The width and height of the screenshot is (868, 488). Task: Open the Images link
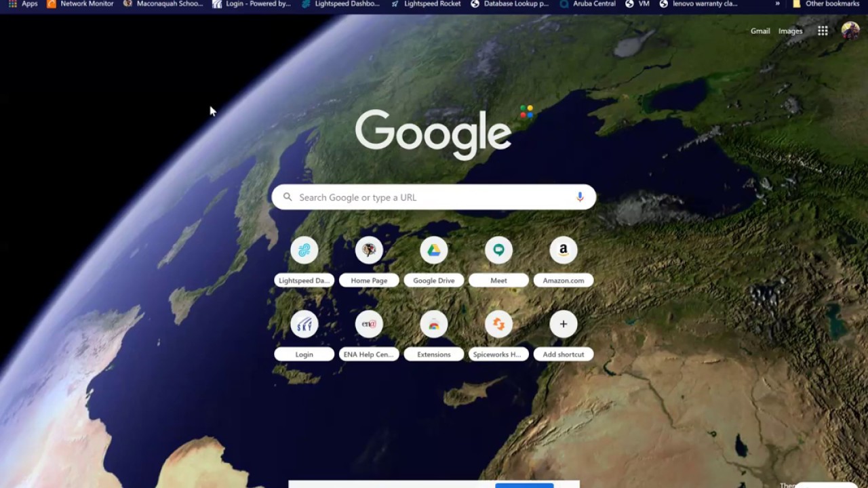pyautogui.click(x=791, y=31)
